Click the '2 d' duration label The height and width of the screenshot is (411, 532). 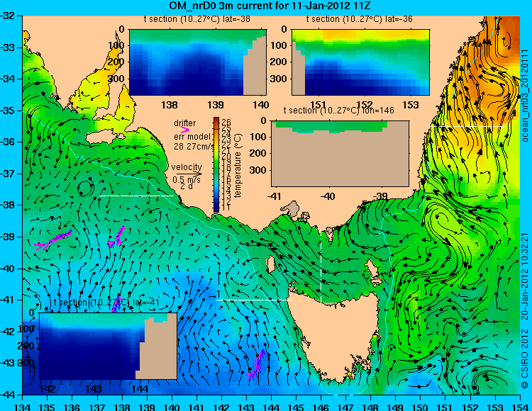pos(187,186)
